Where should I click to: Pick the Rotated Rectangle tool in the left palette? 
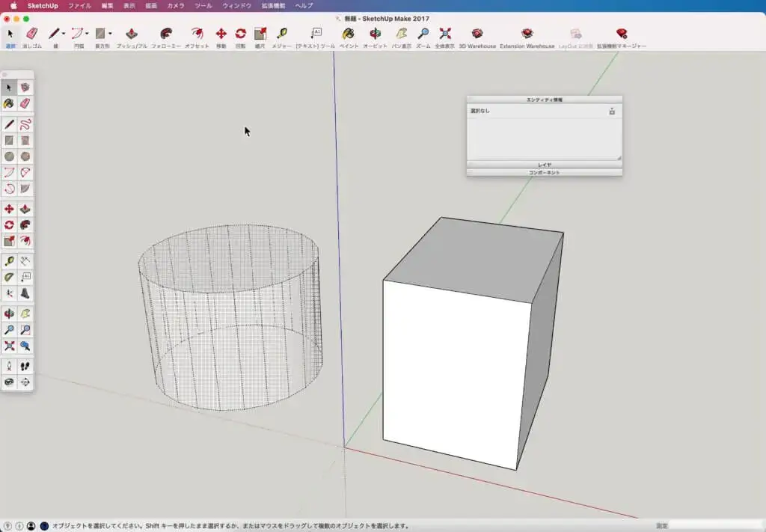point(25,141)
